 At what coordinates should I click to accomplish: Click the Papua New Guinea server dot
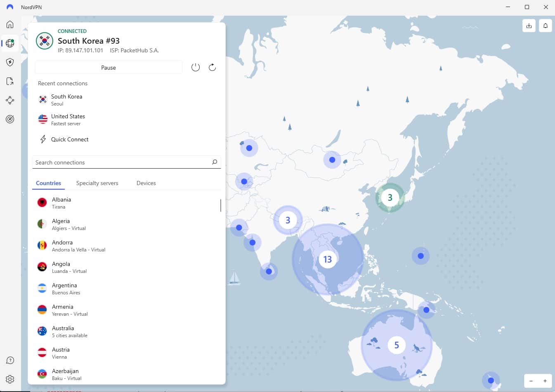tap(426, 310)
